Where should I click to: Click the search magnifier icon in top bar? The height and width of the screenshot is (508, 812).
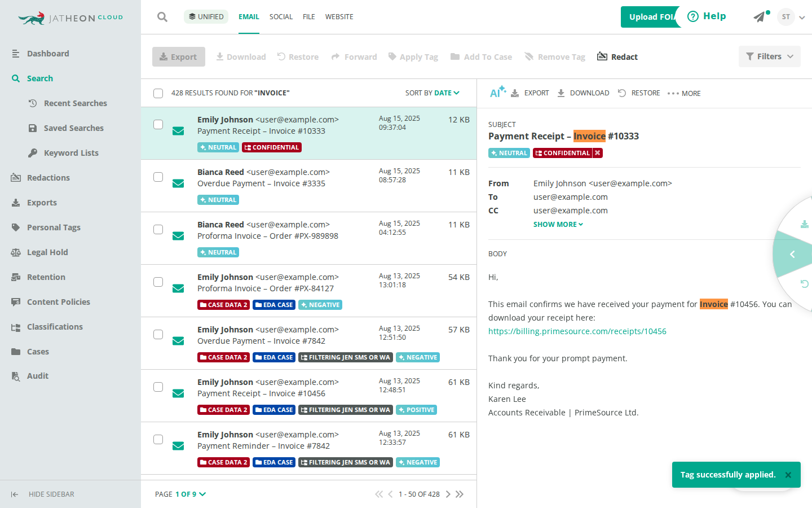coord(162,17)
